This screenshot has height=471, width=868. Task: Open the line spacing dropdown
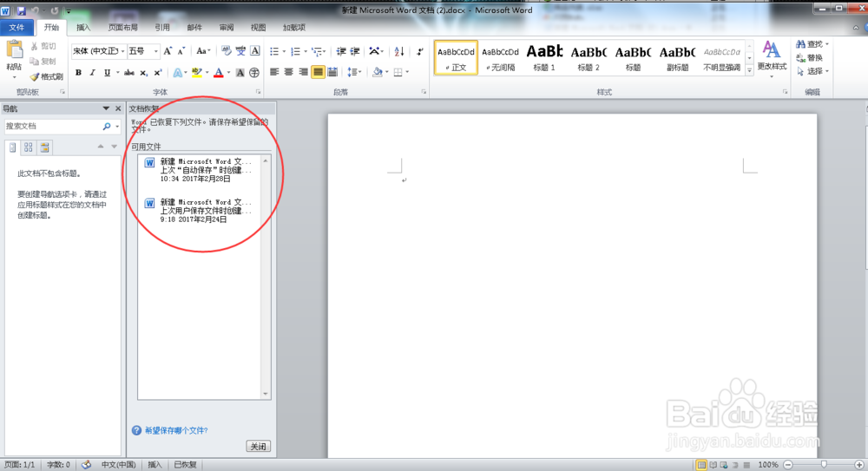click(x=354, y=72)
